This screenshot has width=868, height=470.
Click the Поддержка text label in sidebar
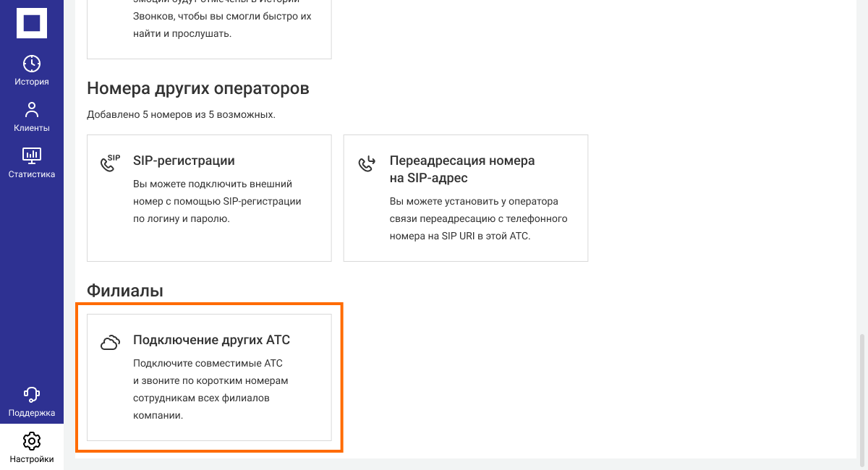[32, 414]
